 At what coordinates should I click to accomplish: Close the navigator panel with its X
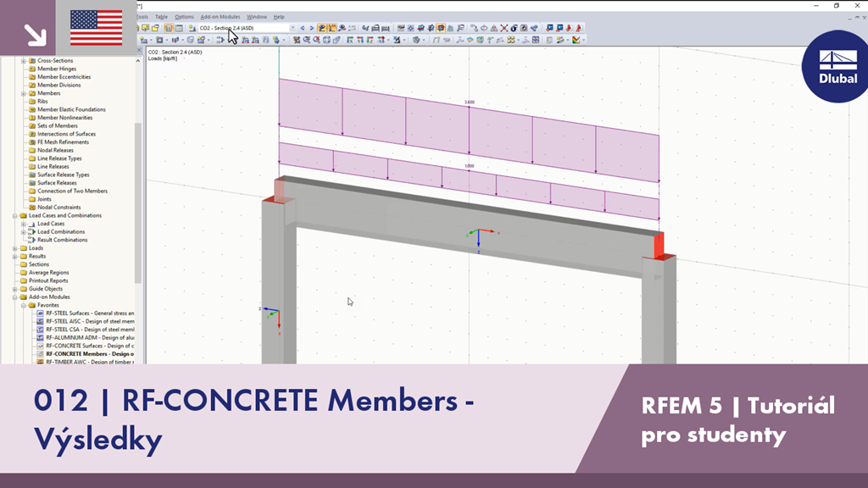(140, 51)
